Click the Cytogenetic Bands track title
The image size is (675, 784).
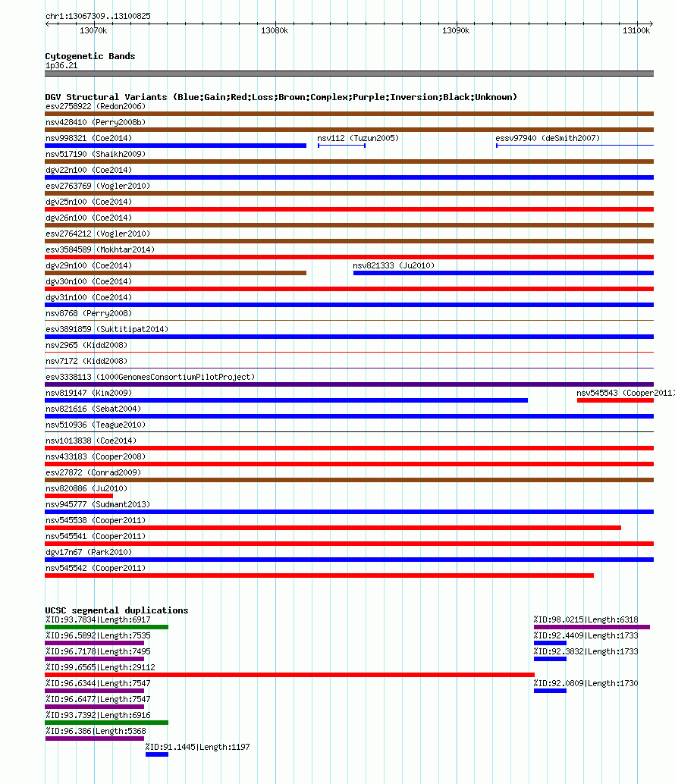90,56
